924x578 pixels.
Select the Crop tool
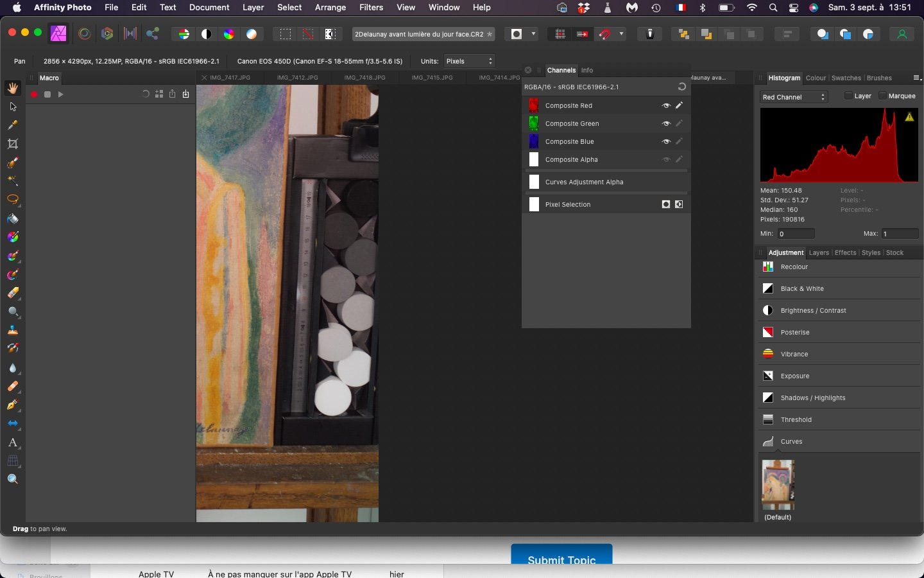pyautogui.click(x=13, y=144)
